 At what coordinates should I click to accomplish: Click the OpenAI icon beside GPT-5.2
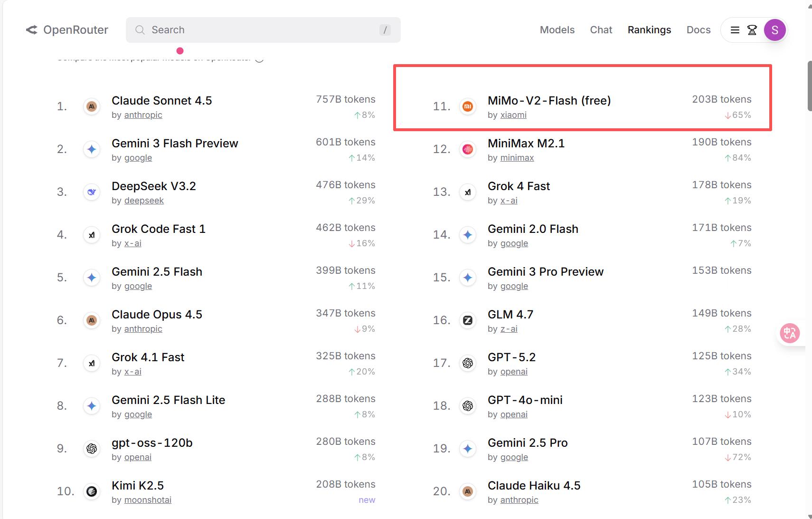point(468,363)
